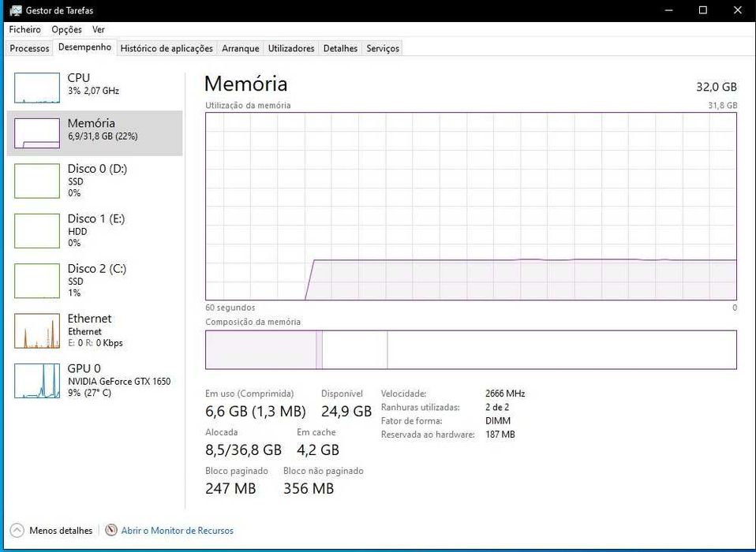
Task: Open the Ver menu
Action: tap(99, 29)
